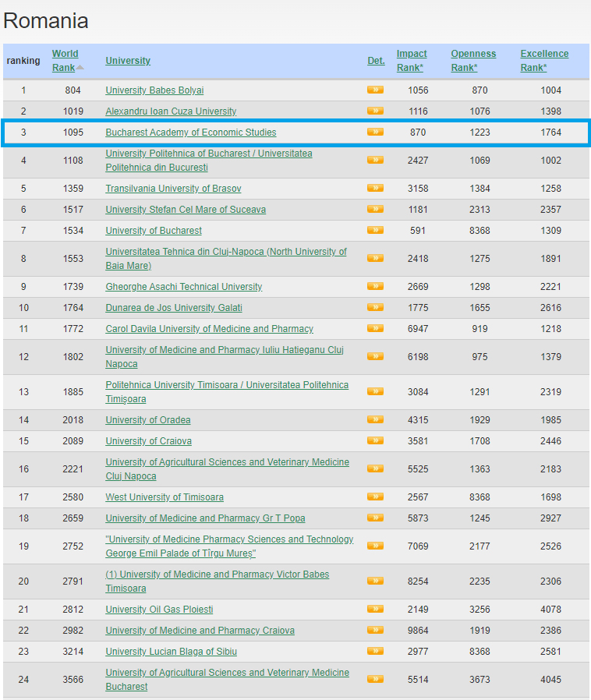591x700 pixels.
Task: Sort table by University column header
Action: click(128, 61)
